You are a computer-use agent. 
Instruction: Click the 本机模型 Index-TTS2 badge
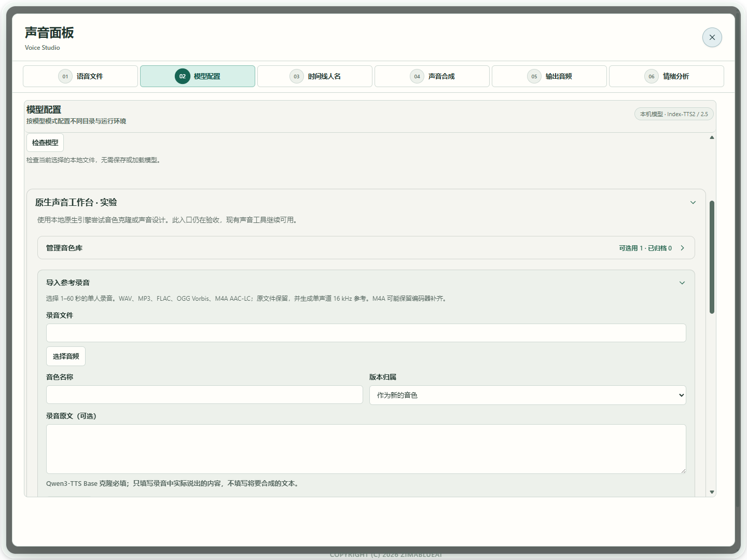(x=674, y=114)
